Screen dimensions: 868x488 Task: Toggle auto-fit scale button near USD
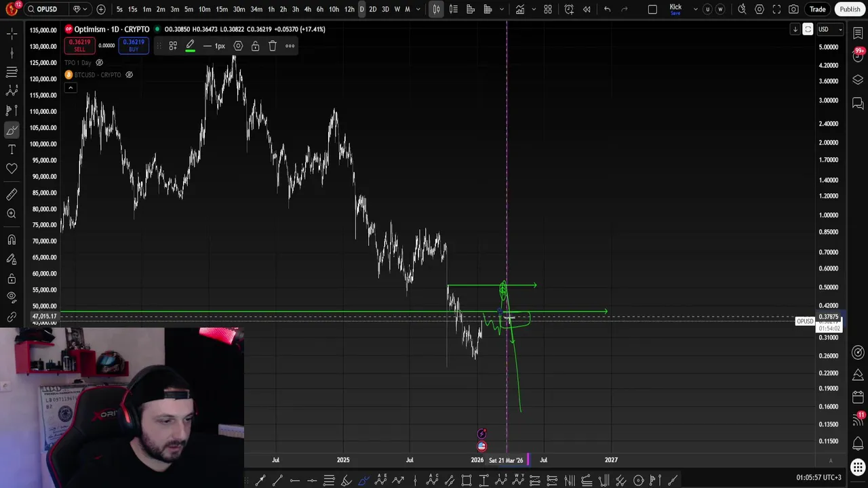click(x=808, y=29)
